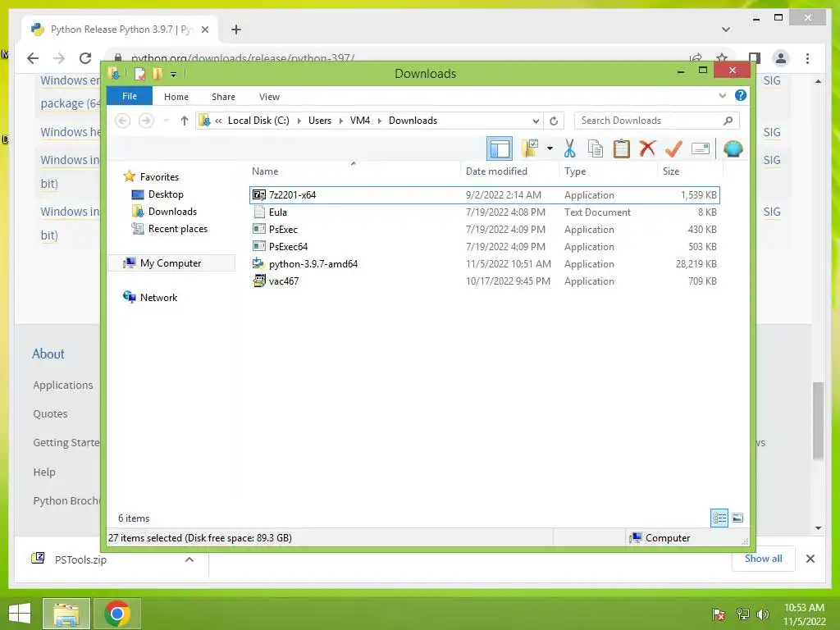The height and width of the screenshot is (630, 840).
Task: Click the Paste clipboard icon
Action: [622, 148]
